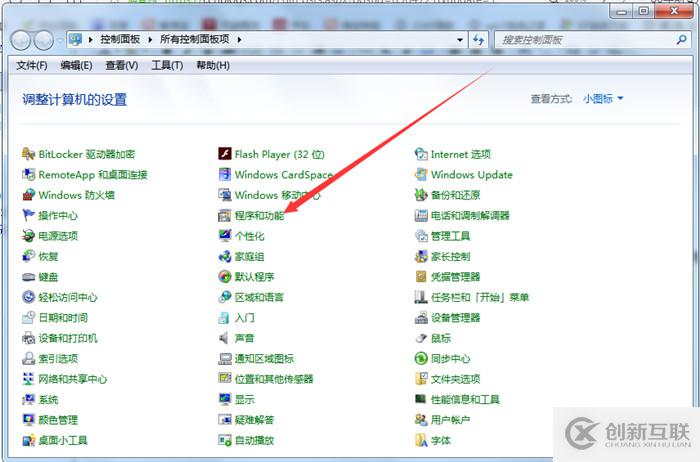Image resolution: width=700 pixels, height=462 pixels.
Task: Open the 管理工具 link
Action: click(x=450, y=236)
